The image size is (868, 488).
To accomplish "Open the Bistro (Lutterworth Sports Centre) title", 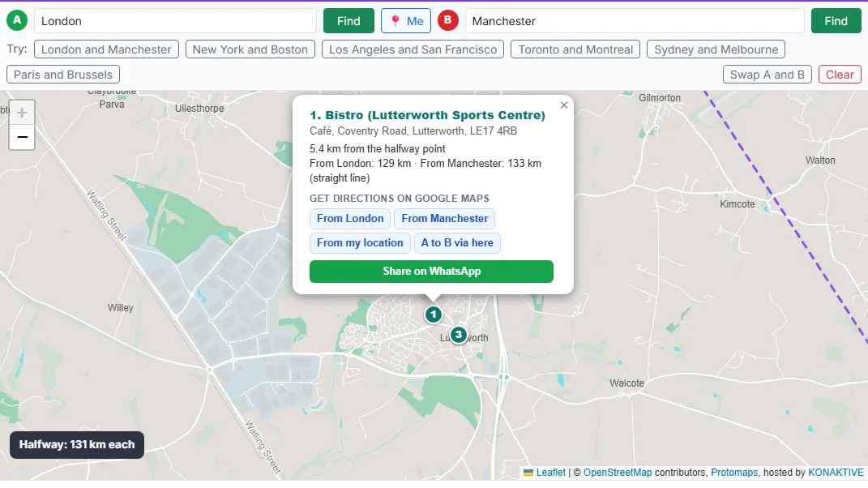I will coord(427,115).
